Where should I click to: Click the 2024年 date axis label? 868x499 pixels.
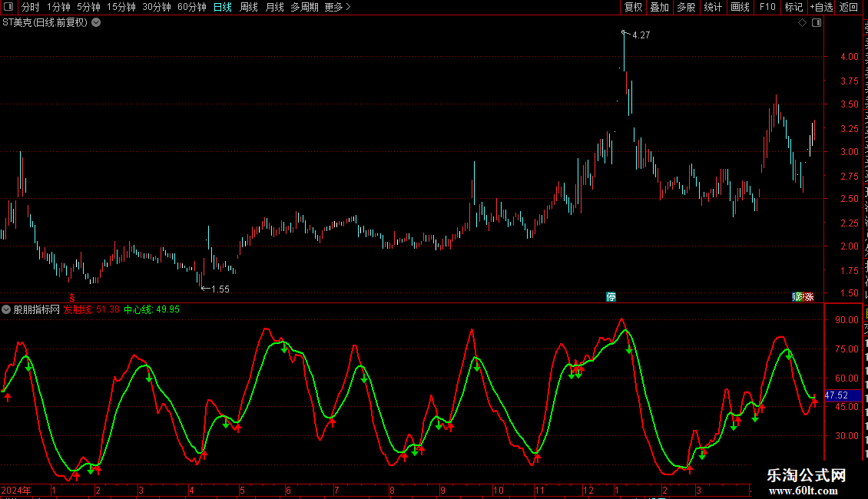pyautogui.click(x=16, y=491)
